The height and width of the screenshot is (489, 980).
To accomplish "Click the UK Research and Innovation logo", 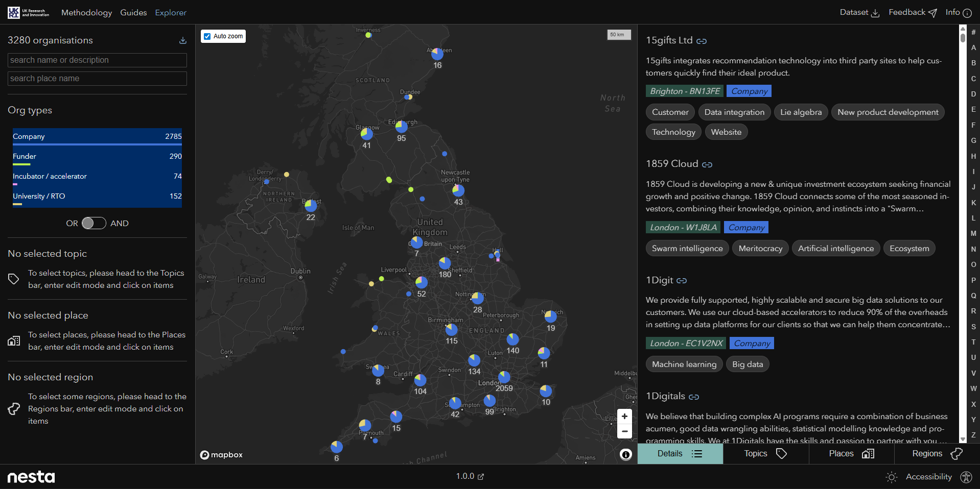I will (29, 12).
